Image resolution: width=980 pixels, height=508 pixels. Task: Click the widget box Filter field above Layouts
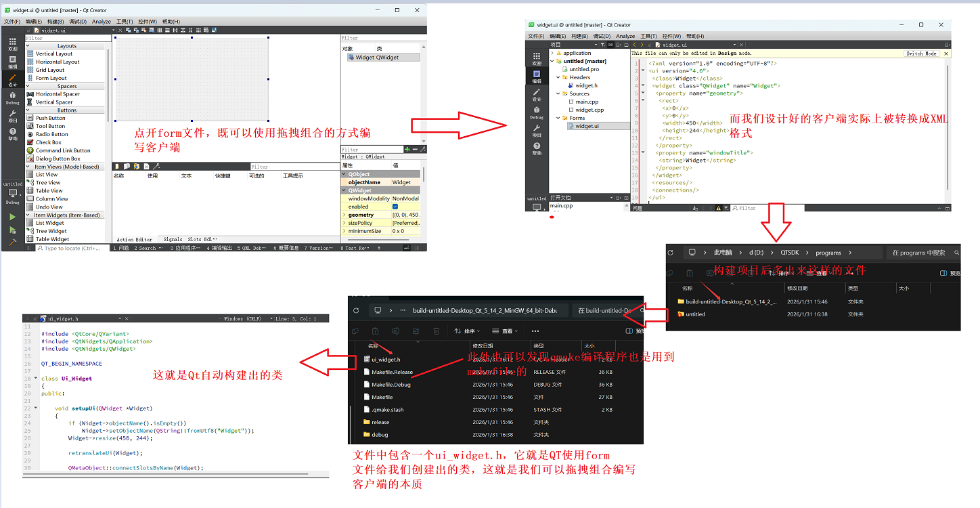pyautogui.click(x=68, y=38)
